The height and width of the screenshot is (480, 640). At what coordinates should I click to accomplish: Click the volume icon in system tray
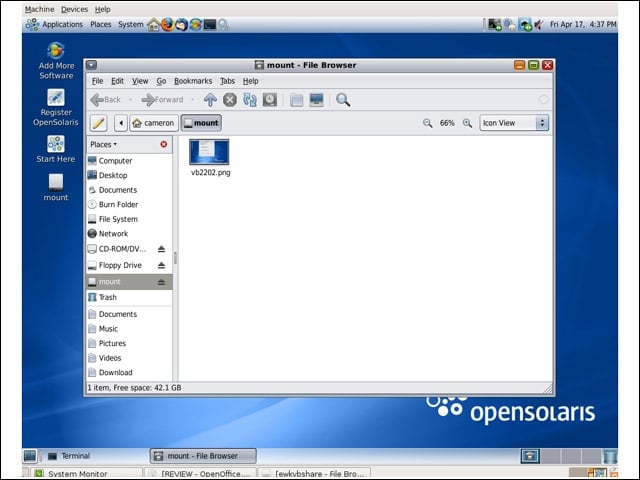coord(539,24)
